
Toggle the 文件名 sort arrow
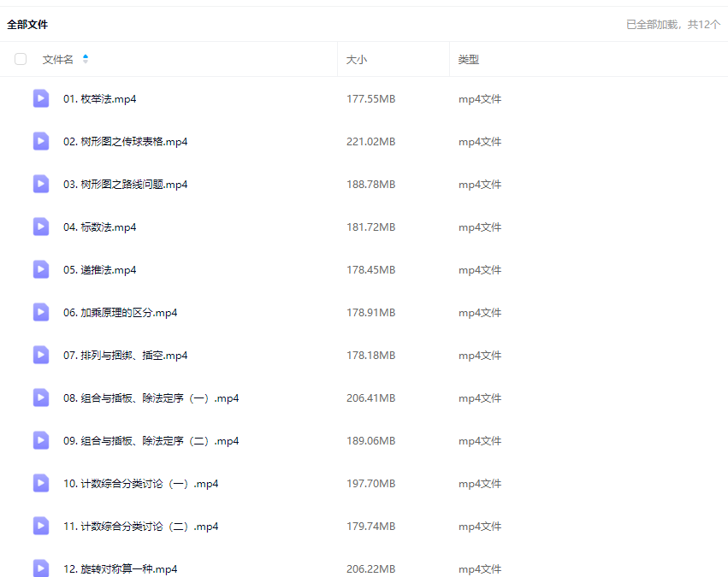point(86,59)
